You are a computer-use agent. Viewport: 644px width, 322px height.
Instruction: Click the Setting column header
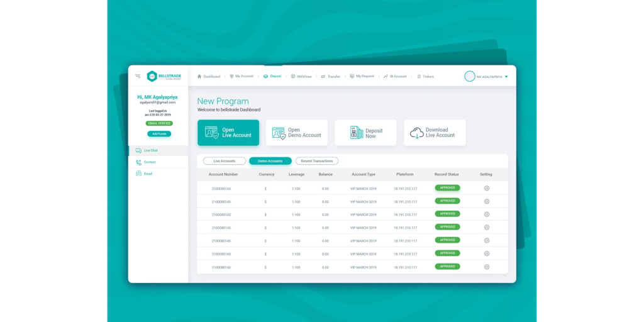486,175
